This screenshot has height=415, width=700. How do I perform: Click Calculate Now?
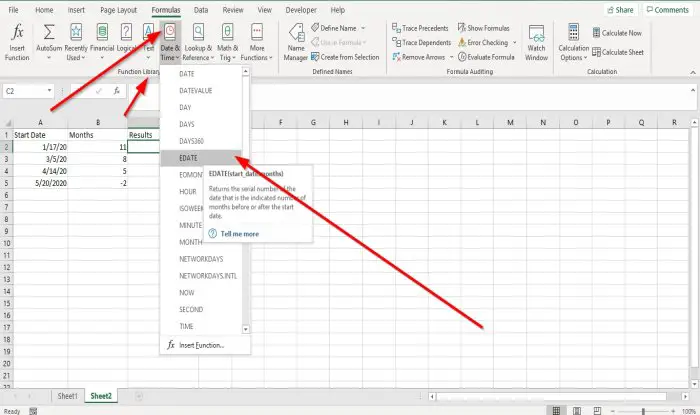[x=617, y=33]
